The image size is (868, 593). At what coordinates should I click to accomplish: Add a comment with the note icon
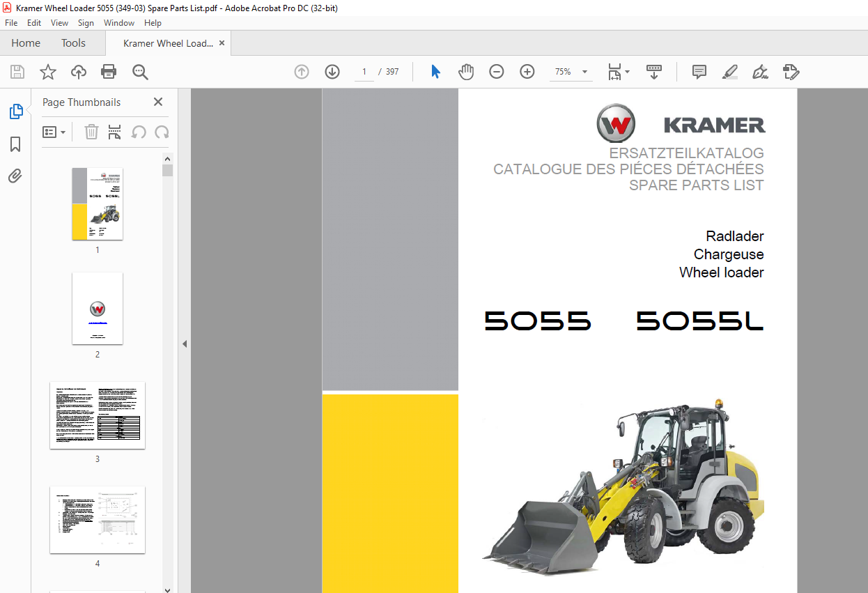tap(699, 72)
